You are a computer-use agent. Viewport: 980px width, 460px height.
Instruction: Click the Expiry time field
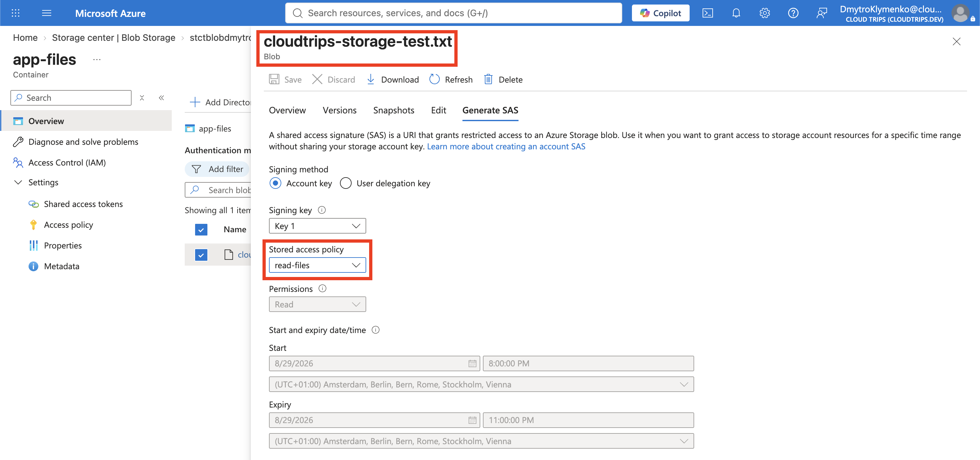[x=588, y=420]
